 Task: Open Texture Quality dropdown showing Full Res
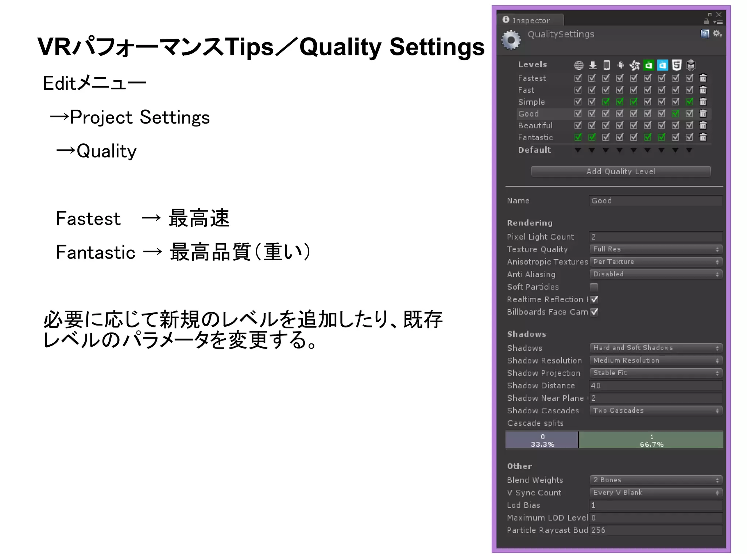click(x=656, y=249)
